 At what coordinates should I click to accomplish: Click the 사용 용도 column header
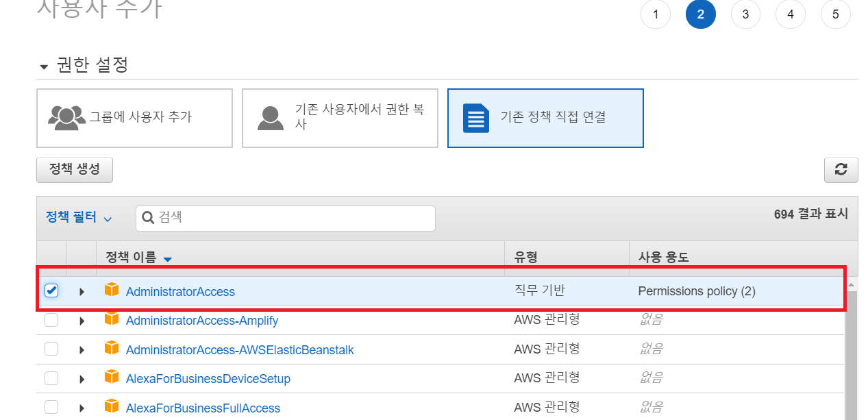[x=663, y=258]
